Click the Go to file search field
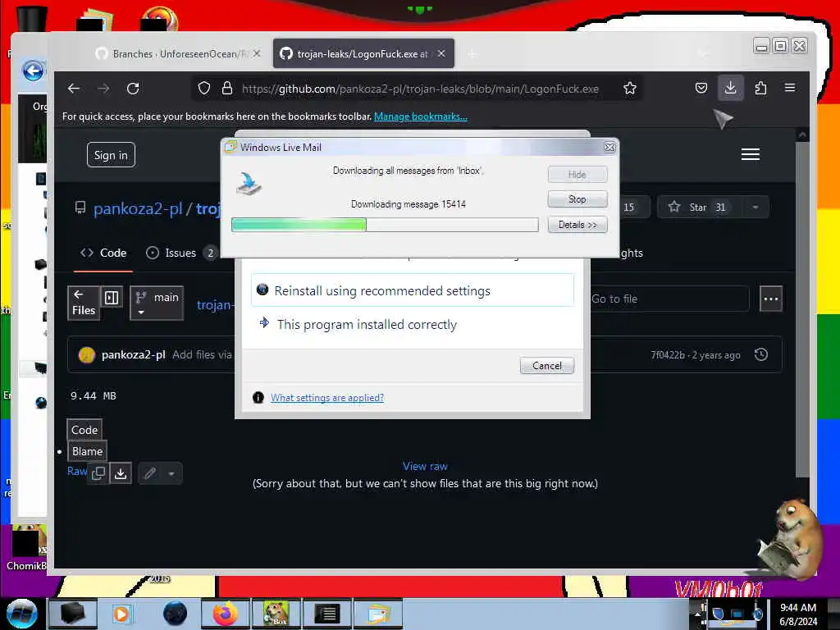This screenshot has height=630, width=840. [669, 299]
